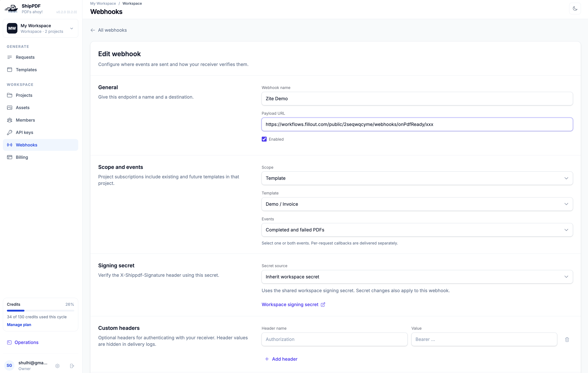Open the Secret source dropdown
Viewport: 588px width, 373px height.
tap(417, 277)
